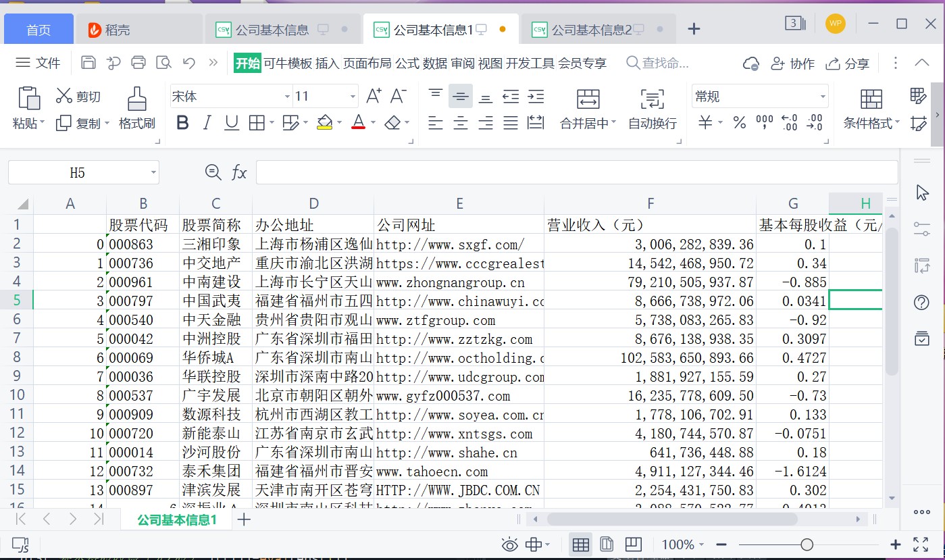Toggle Underline formatting
Screen dimensions: 945x560
[232, 123]
